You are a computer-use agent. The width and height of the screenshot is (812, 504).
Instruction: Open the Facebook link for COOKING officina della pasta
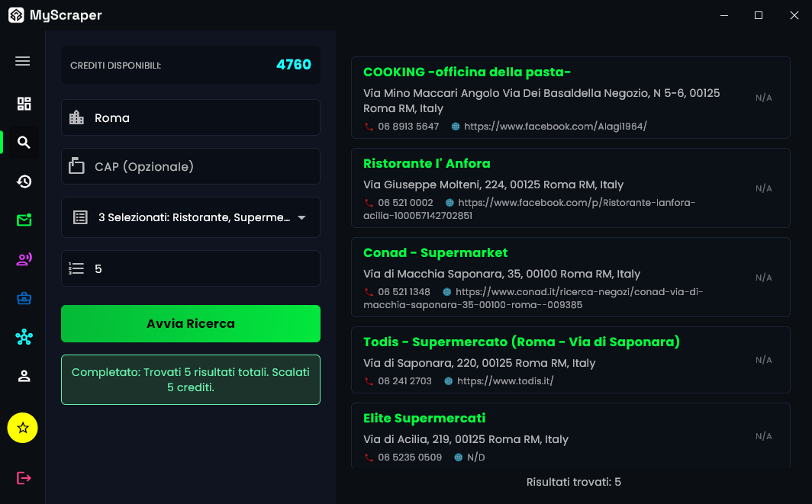(x=554, y=127)
